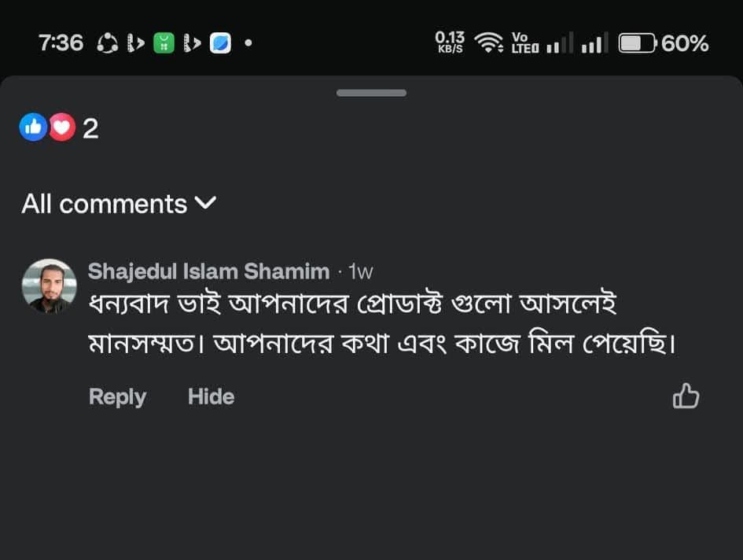Tap the red heart reaction icon
Screen dimensions: 743x560
pos(61,127)
